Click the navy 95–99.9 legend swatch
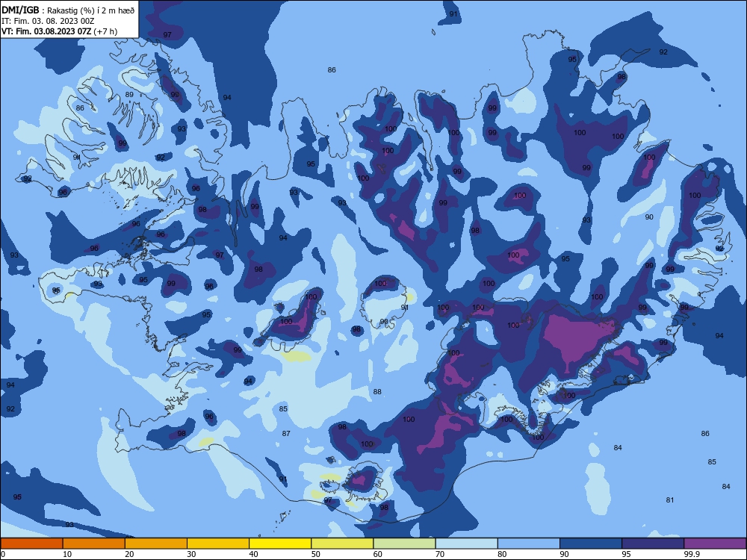Image resolution: width=747 pixels, height=560 pixels. 653,544
